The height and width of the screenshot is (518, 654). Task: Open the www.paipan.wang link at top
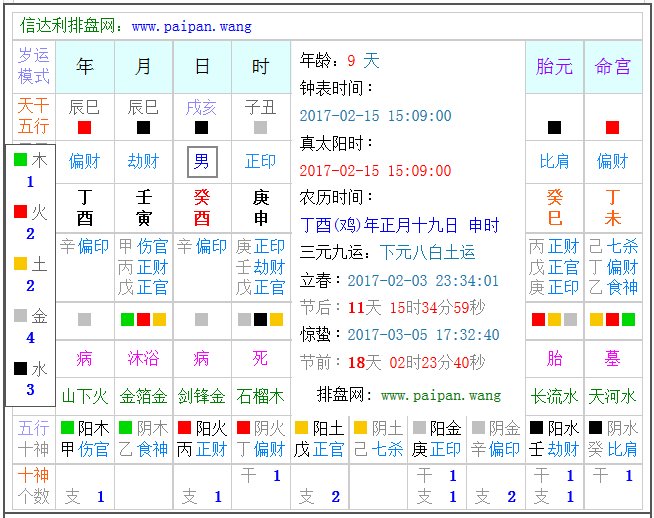point(192,27)
